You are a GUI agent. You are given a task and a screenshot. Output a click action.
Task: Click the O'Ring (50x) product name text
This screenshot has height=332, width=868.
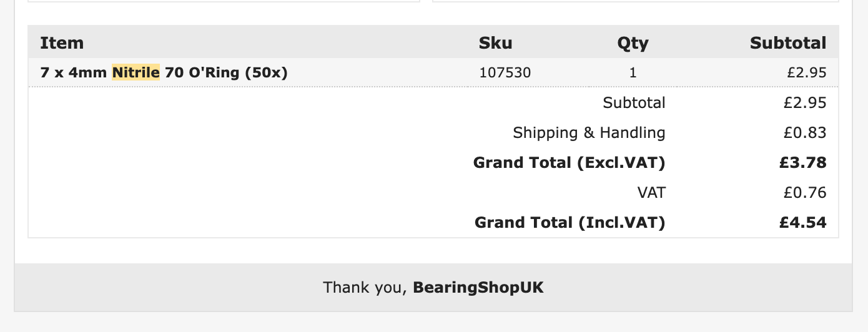(x=238, y=72)
